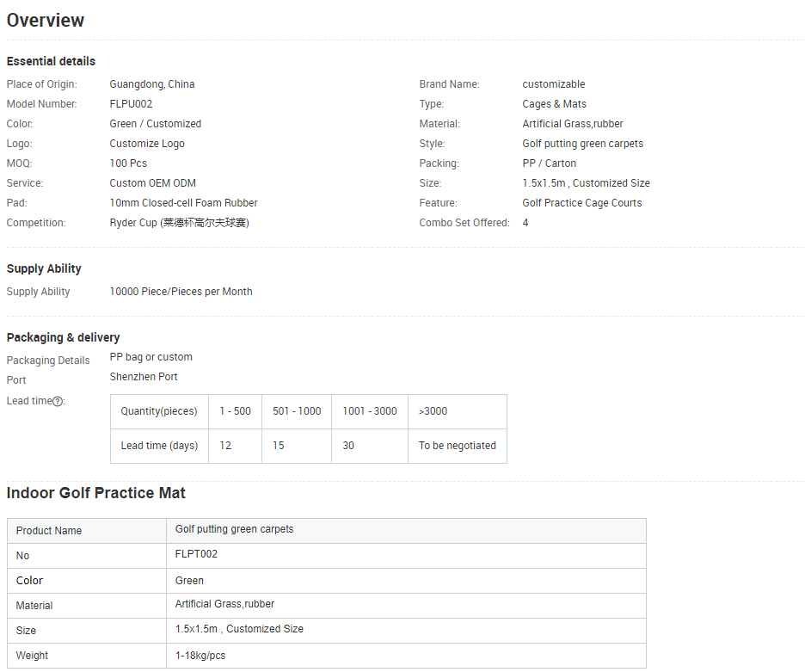Image resolution: width=805 pixels, height=672 pixels.
Task: Click the 10mm Closed-cell Foam Rubber text
Action: coord(183,203)
